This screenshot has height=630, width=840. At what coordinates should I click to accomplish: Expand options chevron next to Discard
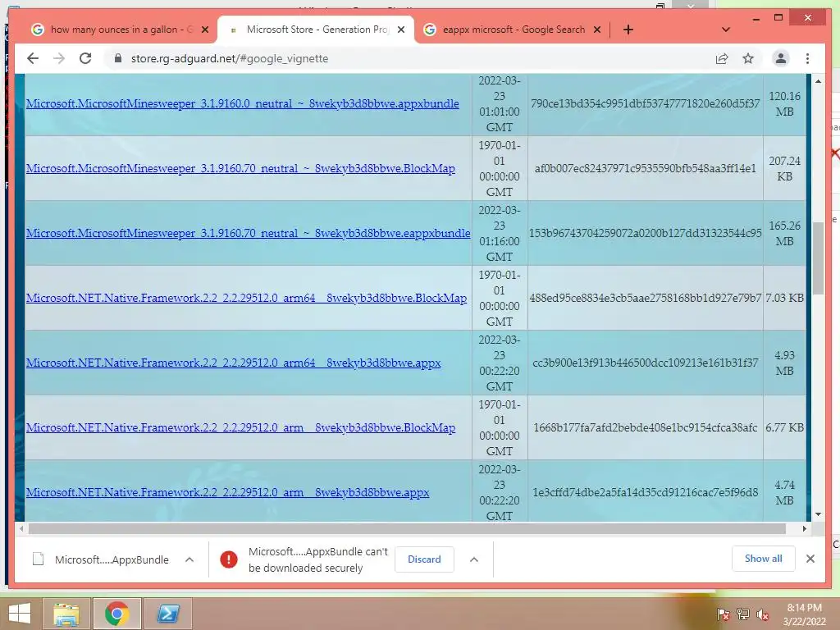point(473,559)
